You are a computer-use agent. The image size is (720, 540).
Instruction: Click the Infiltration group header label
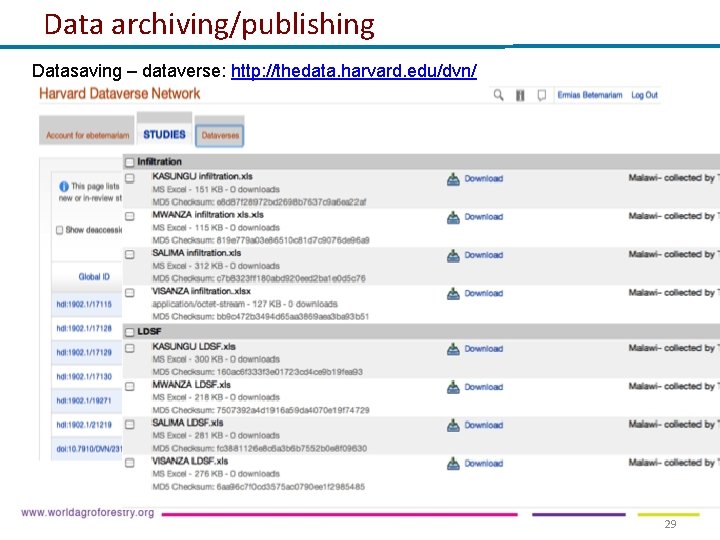[x=159, y=162]
